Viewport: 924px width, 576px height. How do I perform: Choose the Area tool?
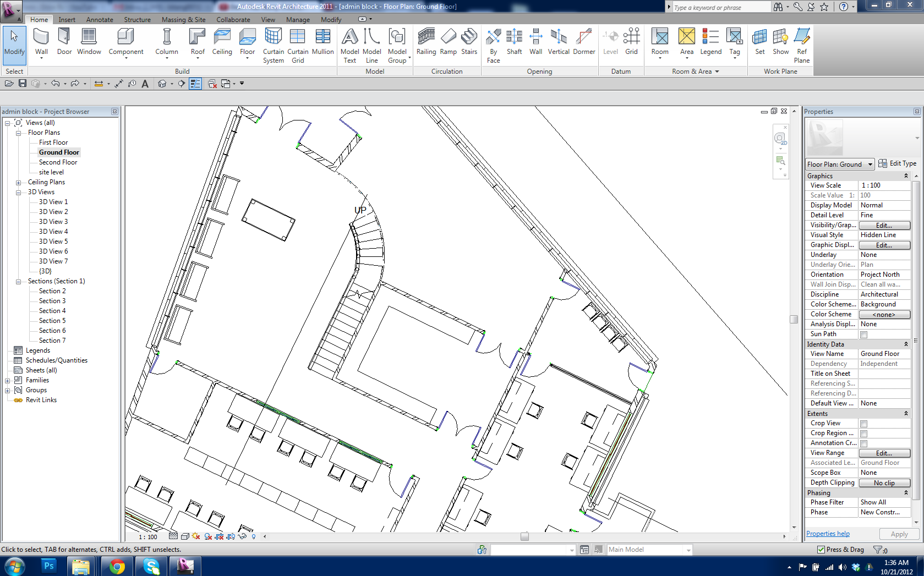point(687,42)
